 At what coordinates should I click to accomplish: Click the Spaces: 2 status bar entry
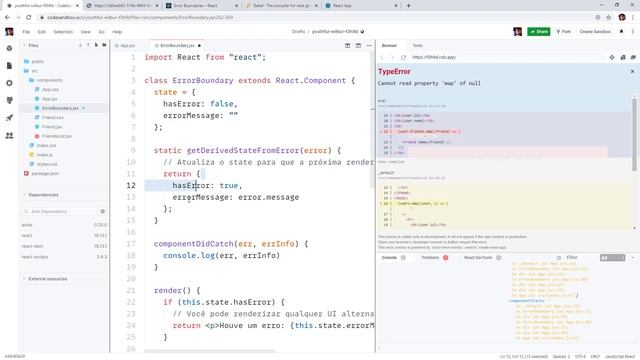click(x=561, y=356)
